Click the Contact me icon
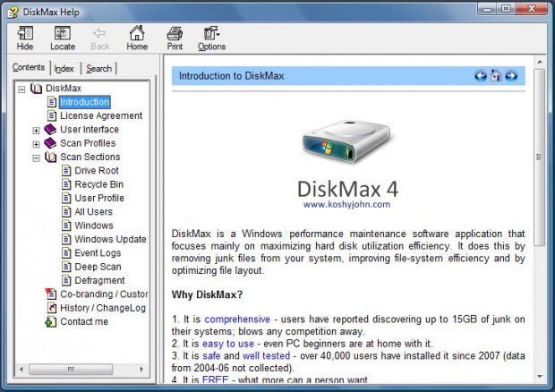 pos(51,321)
